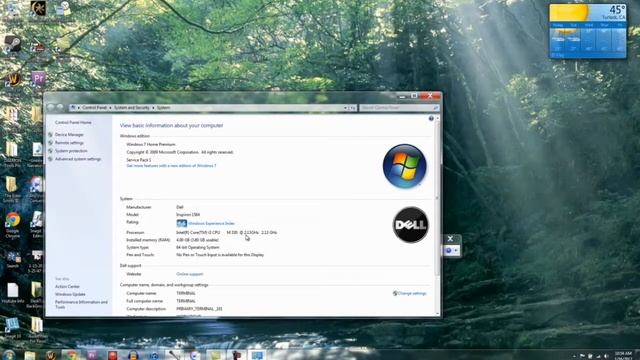Open Windows Explorer from taskbar
Viewport: 640px width, 360px height.
click(30, 355)
